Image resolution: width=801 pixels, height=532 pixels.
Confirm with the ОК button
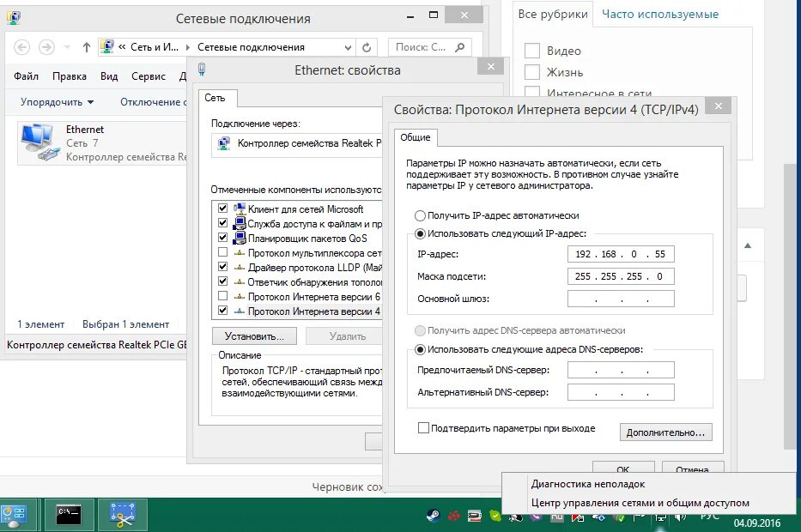click(623, 469)
